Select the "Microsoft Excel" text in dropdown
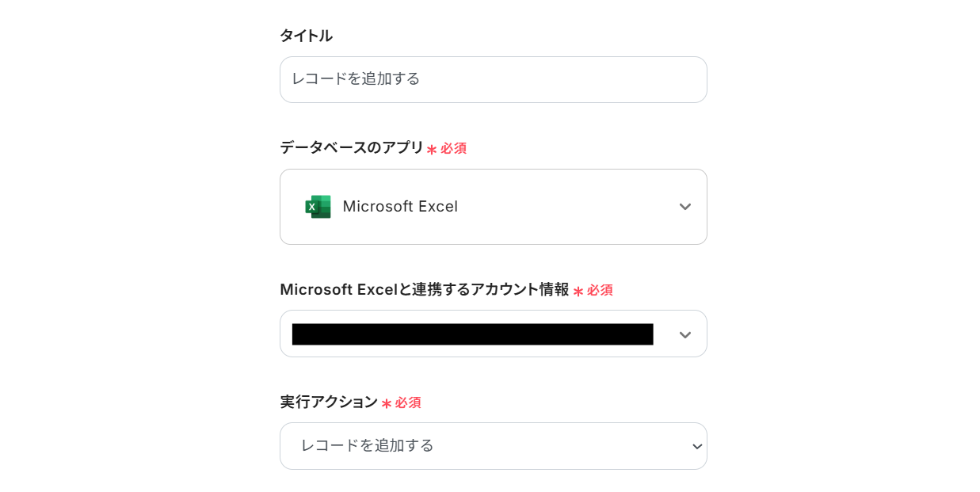The height and width of the screenshot is (492, 980). pos(400,207)
